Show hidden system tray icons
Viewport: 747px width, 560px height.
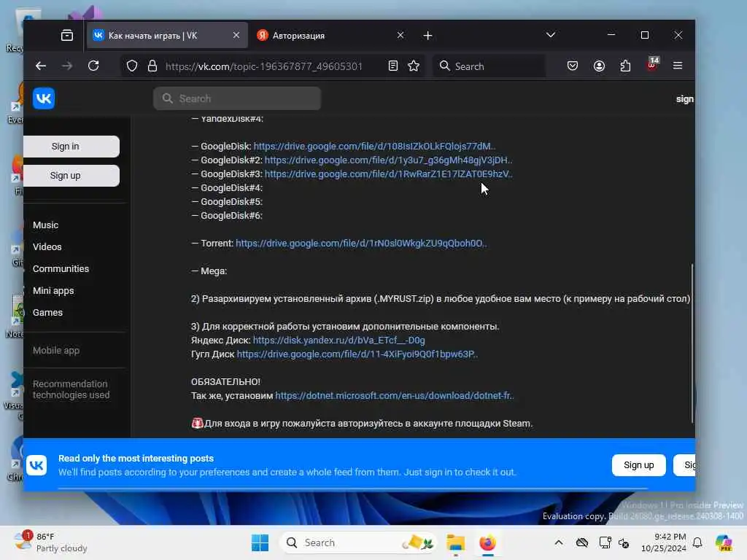559,542
